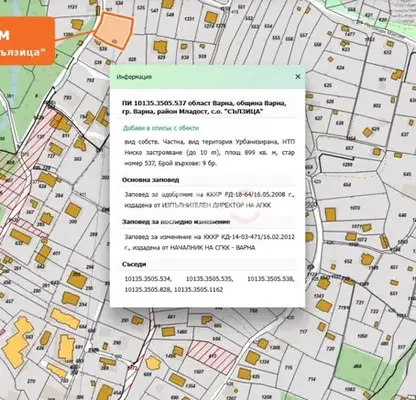Select neighbor parcel 10135.3505.538 in Съседи list
The image size is (416, 400).
[271, 279]
